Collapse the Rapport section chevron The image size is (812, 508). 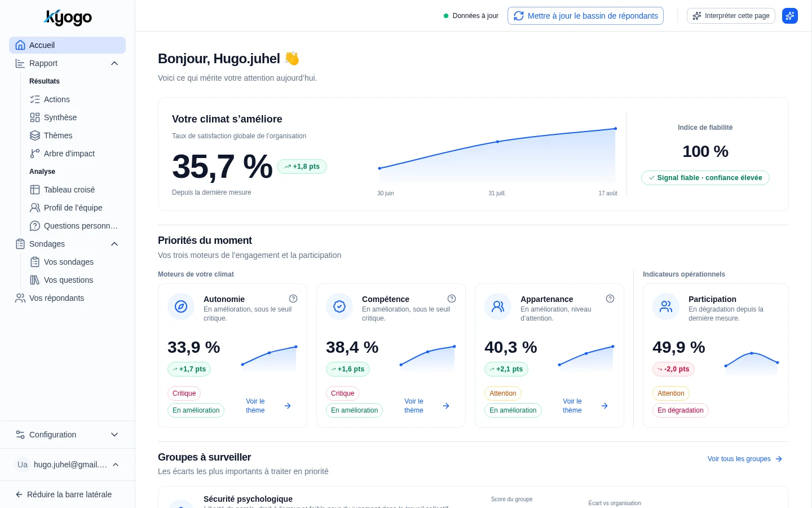pyautogui.click(x=114, y=63)
